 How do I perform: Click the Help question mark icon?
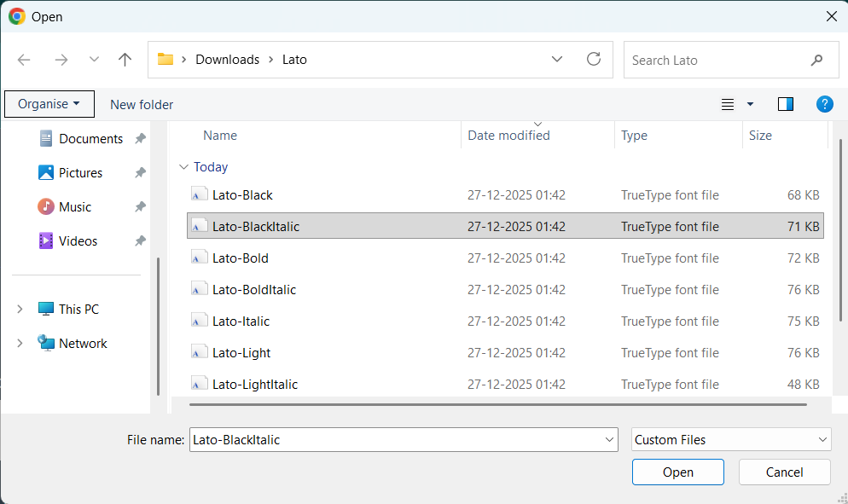coord(824,104)
